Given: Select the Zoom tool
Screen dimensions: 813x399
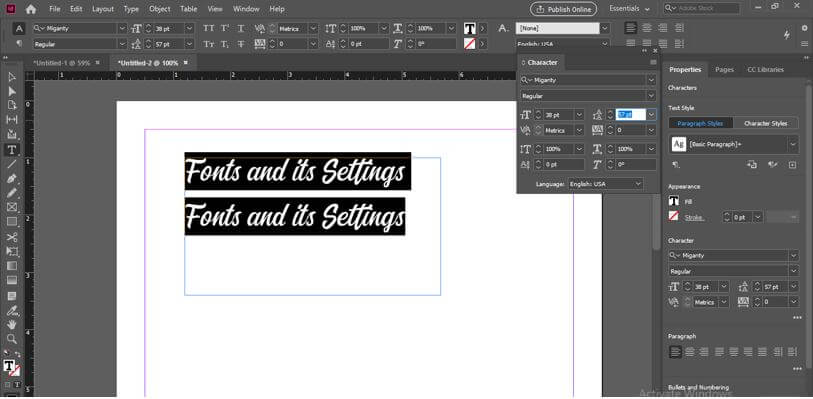Looking at the screenshot, I should pos(12,339).
